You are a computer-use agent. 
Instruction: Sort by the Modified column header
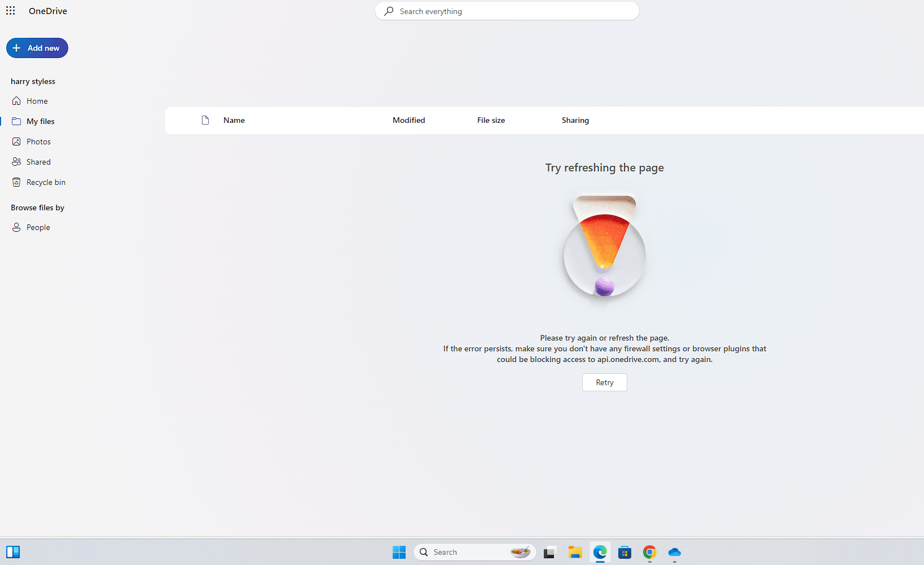pos(409,120)
